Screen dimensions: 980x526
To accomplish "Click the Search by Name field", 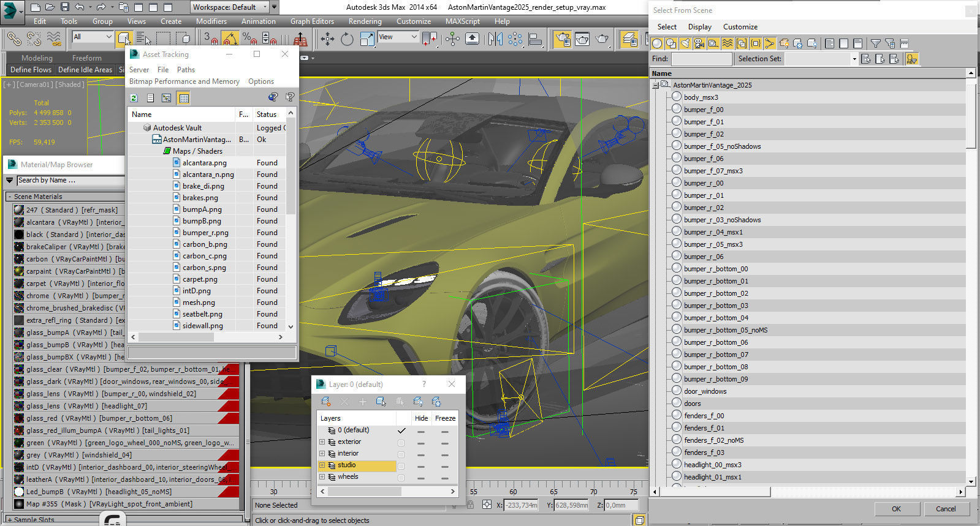I will pyautogui.click(x=70, y=181).
